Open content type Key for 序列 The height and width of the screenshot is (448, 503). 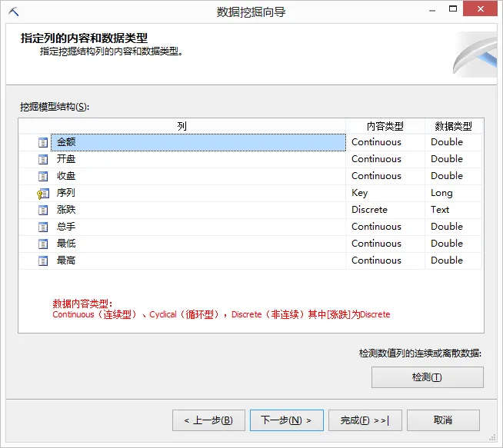[385, 193]
